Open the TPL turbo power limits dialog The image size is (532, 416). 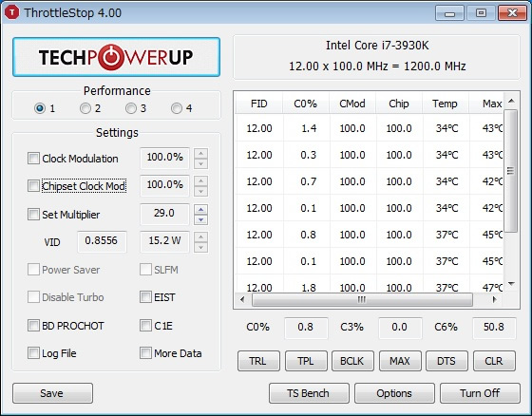tap(306, 361)
